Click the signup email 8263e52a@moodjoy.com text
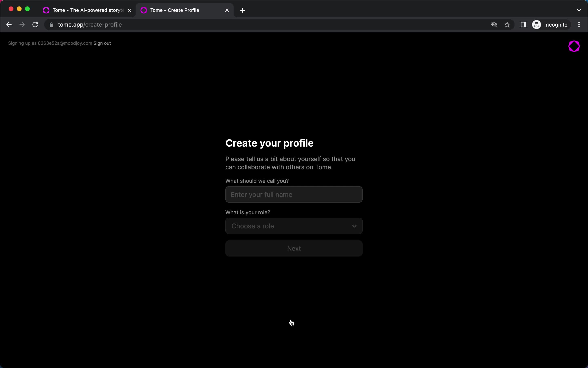Image resolution: width=588 pixels, height=368 pixels. [65, 43]
